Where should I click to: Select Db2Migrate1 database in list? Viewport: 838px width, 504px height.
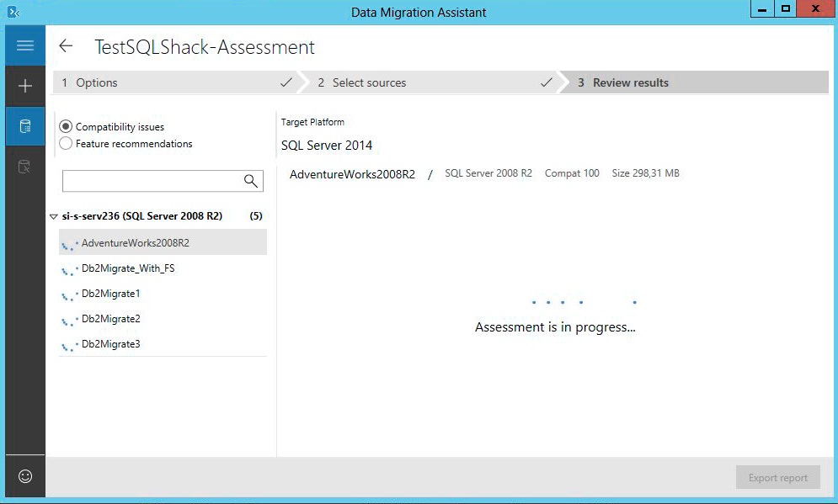pyautogui.click(x=110, y=294)
